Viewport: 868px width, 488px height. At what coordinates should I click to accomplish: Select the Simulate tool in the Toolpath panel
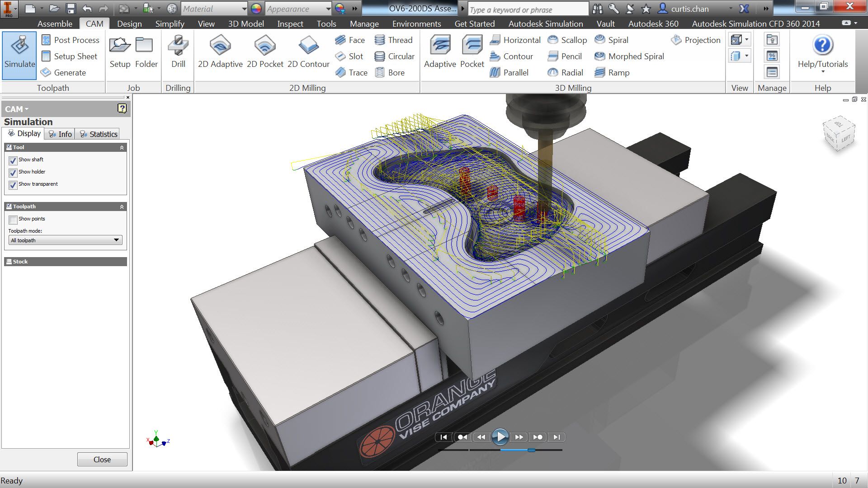tap(19, 54)
